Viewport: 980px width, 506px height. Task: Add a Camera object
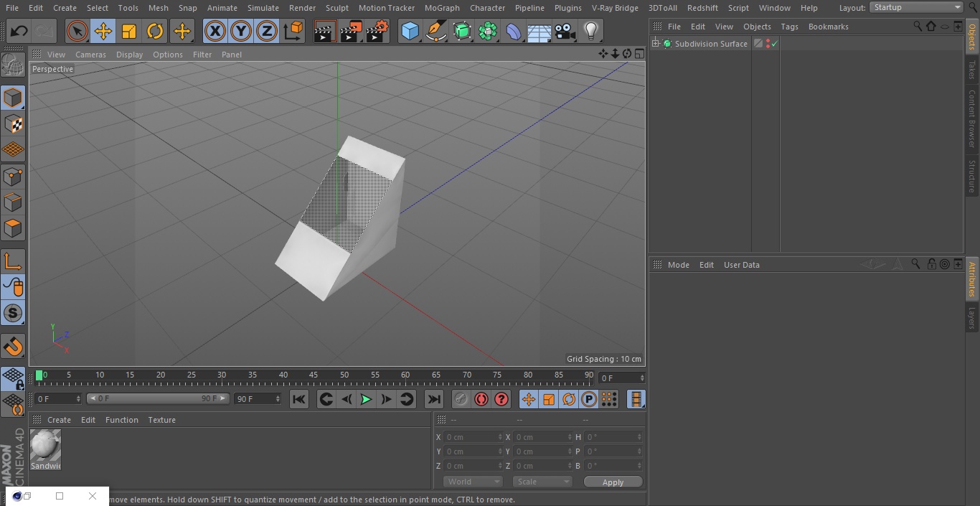click(565, 31)
